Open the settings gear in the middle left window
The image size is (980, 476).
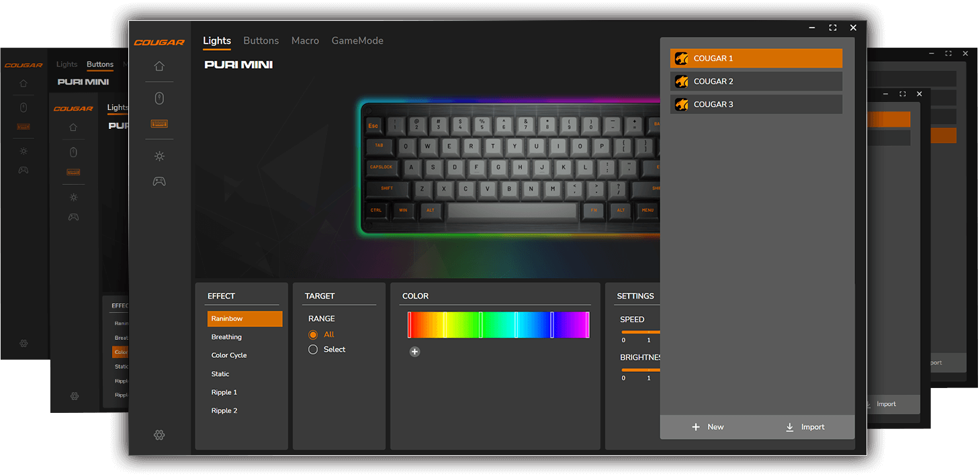(75, 396)
